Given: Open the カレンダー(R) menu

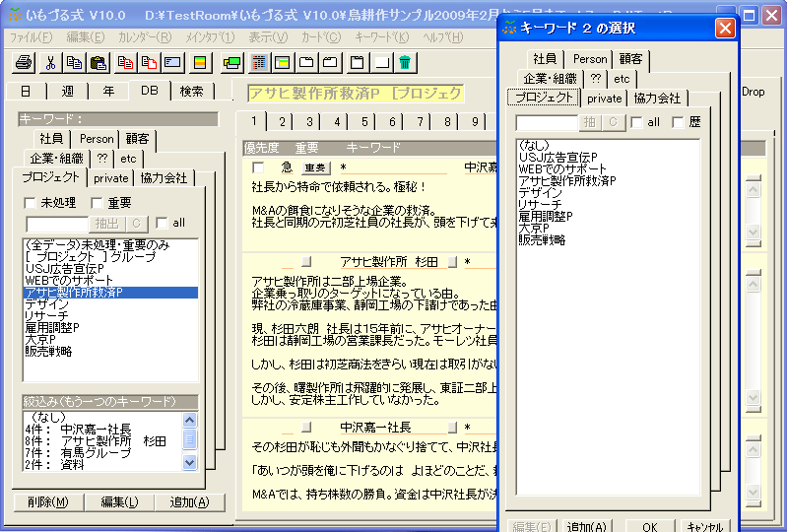Looking at the screenshot, I should click(x=145, y=37).
